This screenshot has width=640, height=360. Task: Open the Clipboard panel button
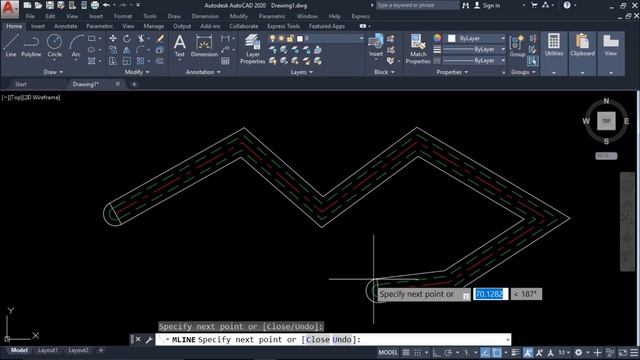(582, 46)
